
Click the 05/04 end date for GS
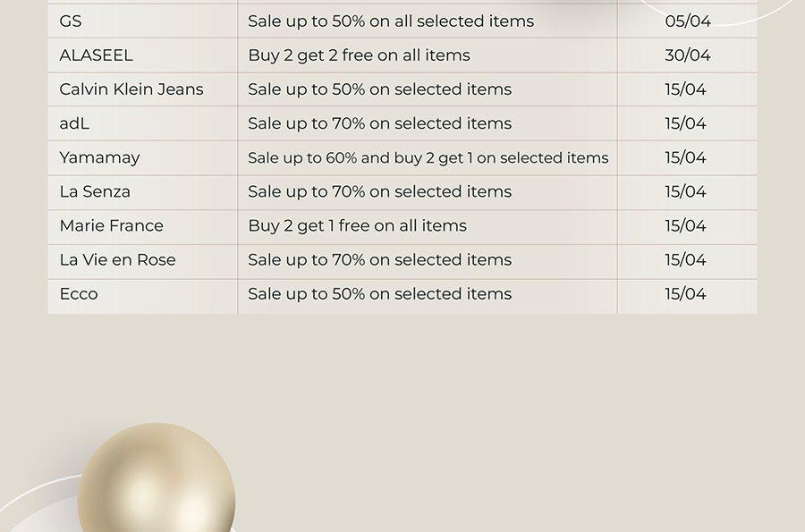click(x=688, y=21)
